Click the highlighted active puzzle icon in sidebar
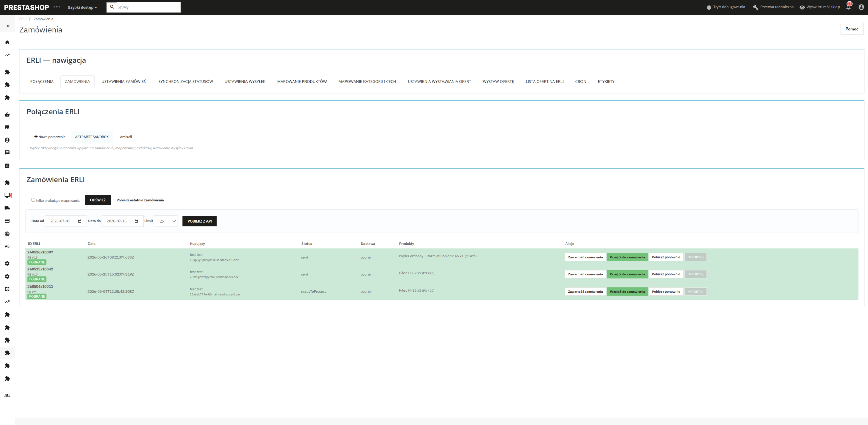This screenshot has height=425, width=868. point(7,353)
